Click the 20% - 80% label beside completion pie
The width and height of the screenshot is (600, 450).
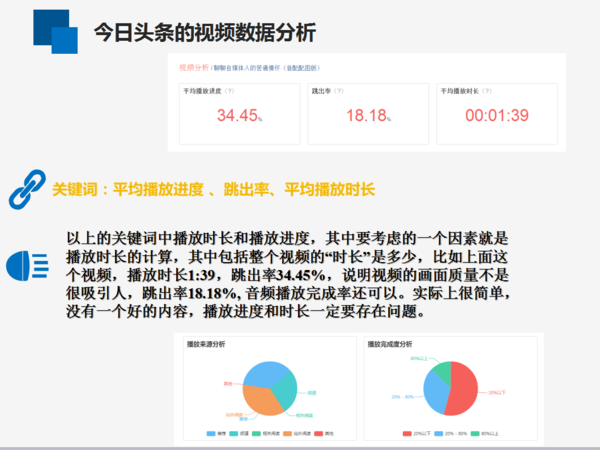coord(403,397)
